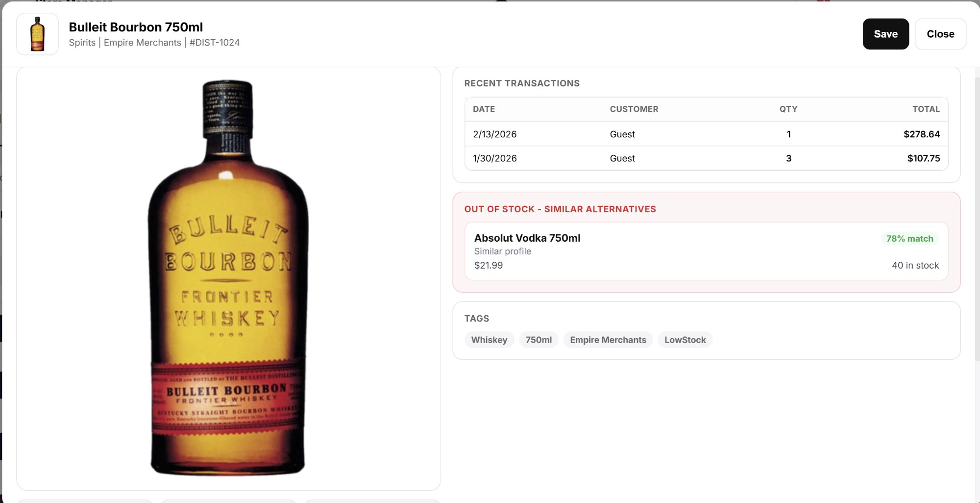Click the #DIST-1024 distributor code
This screenshot has width=980, height=503.
[x=214, y=43]
